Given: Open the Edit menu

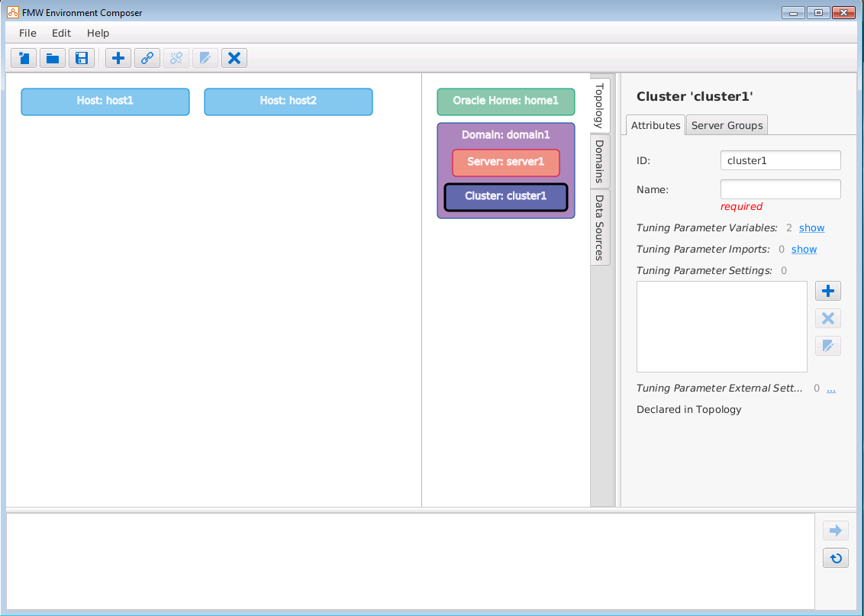Looking at the screenshot, I should (61, 33).
